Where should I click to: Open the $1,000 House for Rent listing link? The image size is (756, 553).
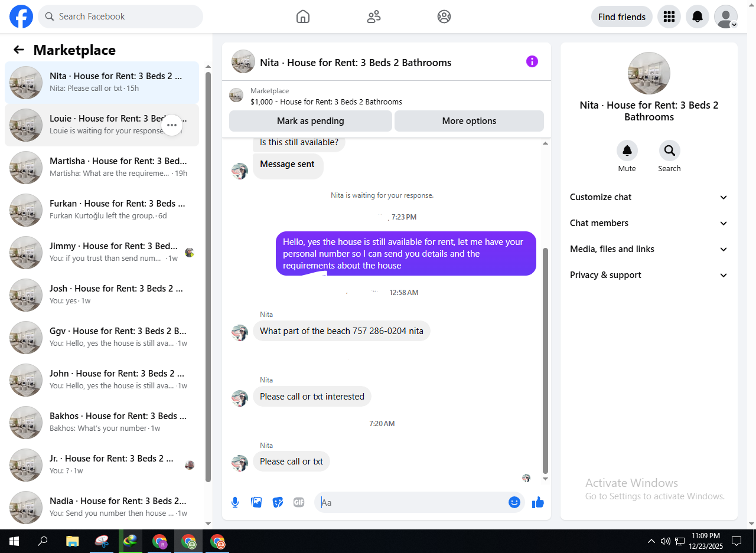pos(326,102)
